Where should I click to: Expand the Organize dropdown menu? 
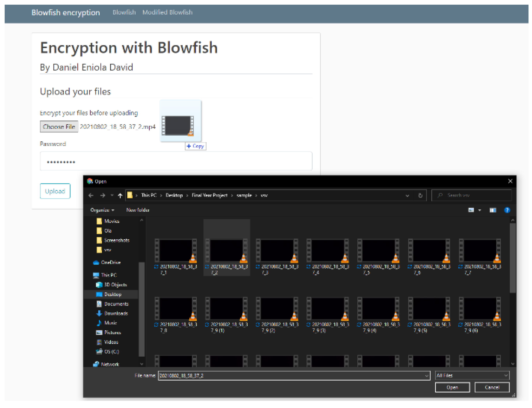click(x=102, y=211)
